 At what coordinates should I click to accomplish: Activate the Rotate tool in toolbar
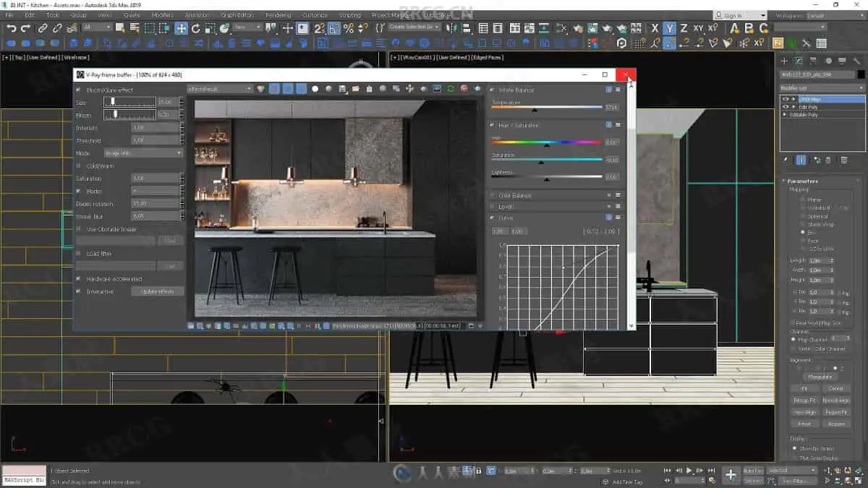[x=195, y=28]
